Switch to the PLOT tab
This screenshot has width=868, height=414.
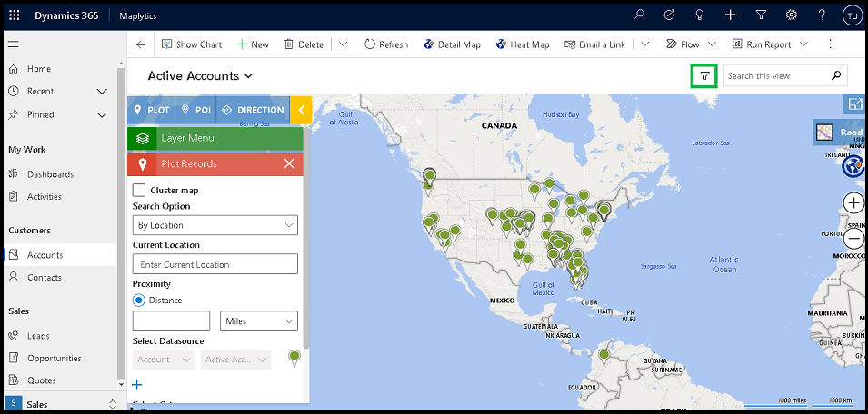point(151,110)
